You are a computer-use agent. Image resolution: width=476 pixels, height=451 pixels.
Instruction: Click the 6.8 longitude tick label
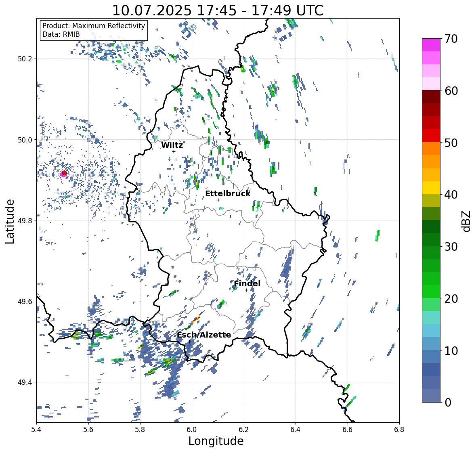pos(399,430)
